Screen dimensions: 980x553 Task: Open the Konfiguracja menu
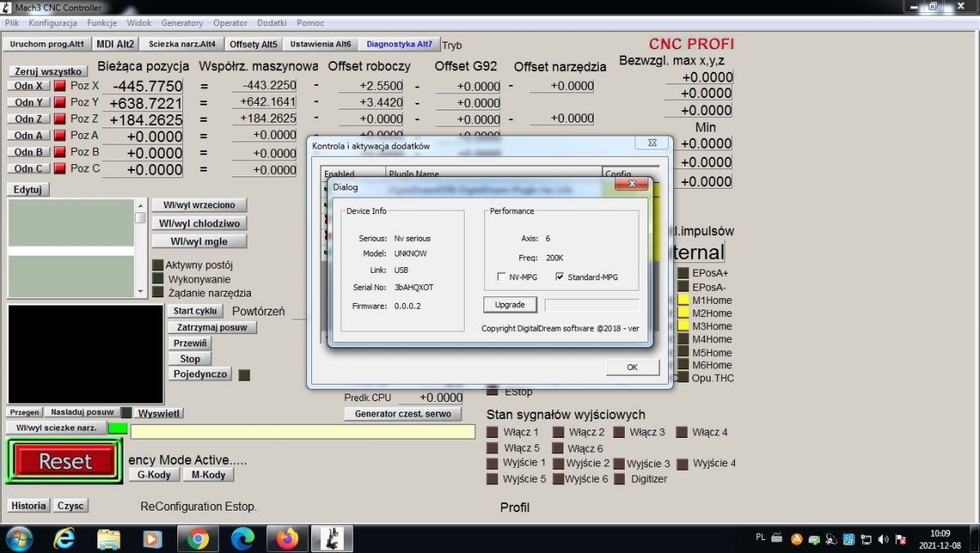(x=53, y=23)
